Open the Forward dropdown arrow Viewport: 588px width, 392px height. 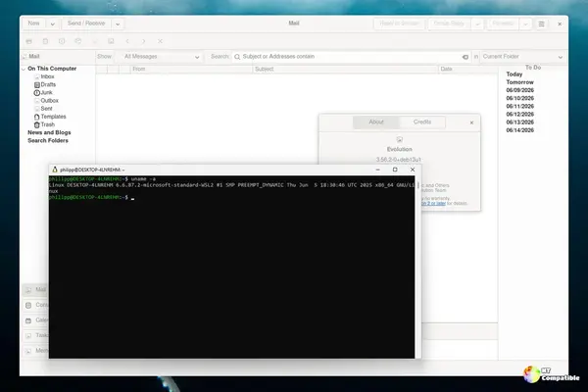(525, 24)
